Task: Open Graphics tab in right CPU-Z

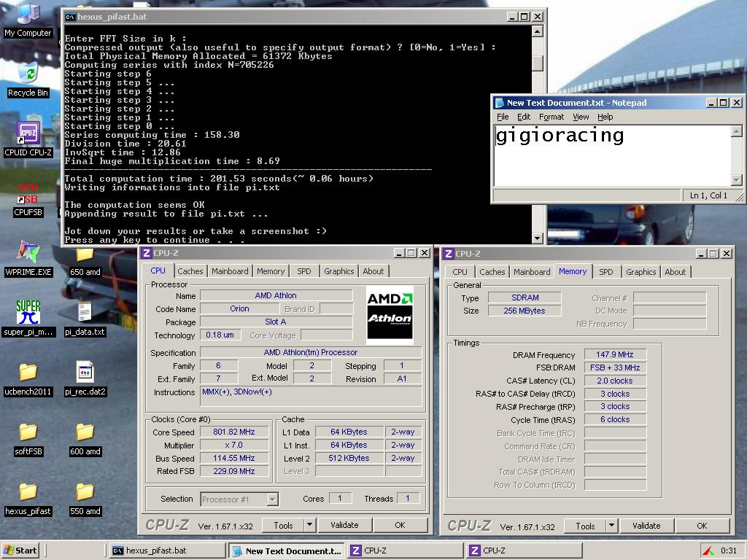Action: pos(640,272)
